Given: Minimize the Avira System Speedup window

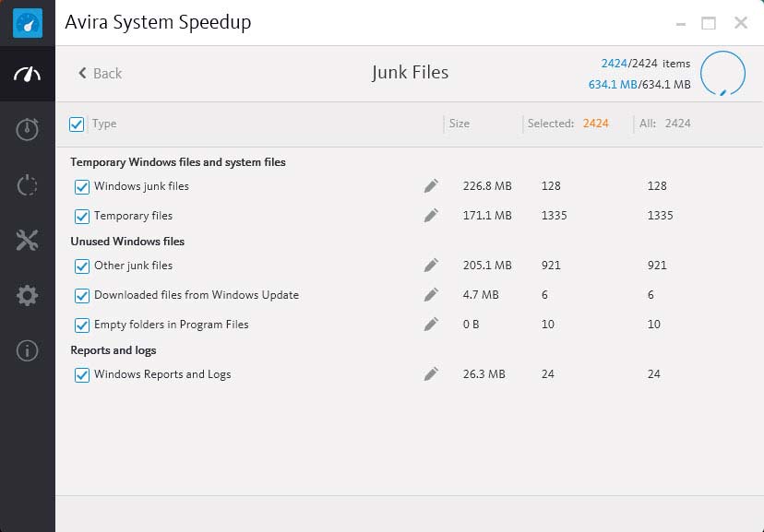Looking at the screenshot, I should click(681, 23).
